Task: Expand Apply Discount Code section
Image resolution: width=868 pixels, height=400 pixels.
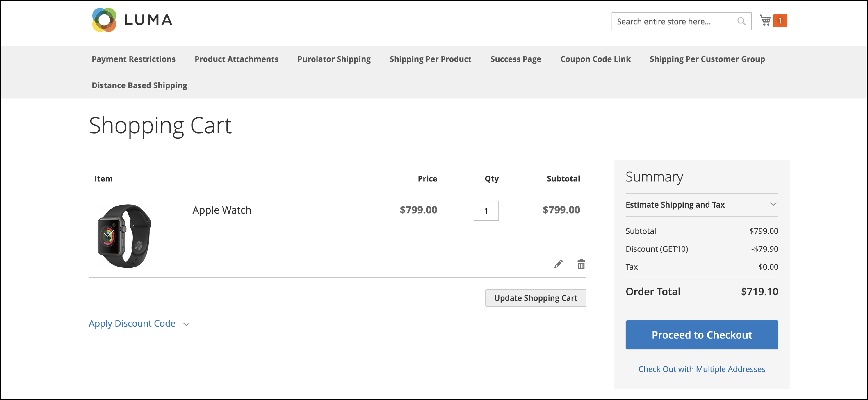Action: (139, 324)
